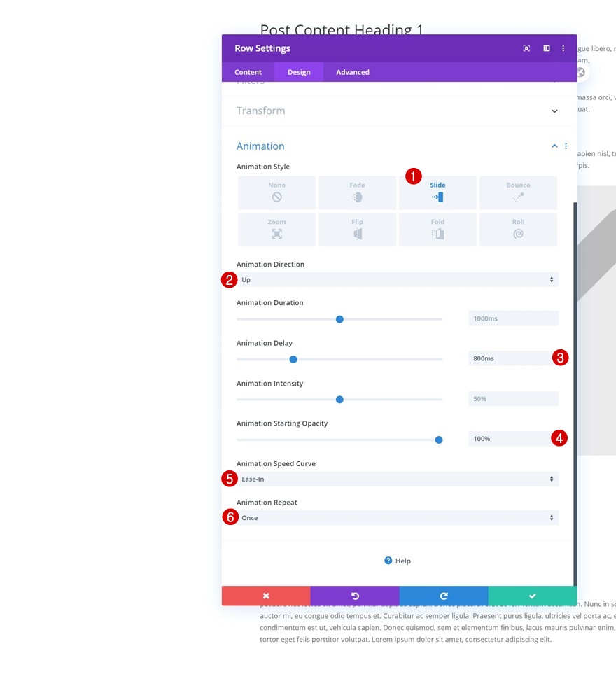
Task: Click the Animation Starting Opacity slider handle
Action: 439,440
